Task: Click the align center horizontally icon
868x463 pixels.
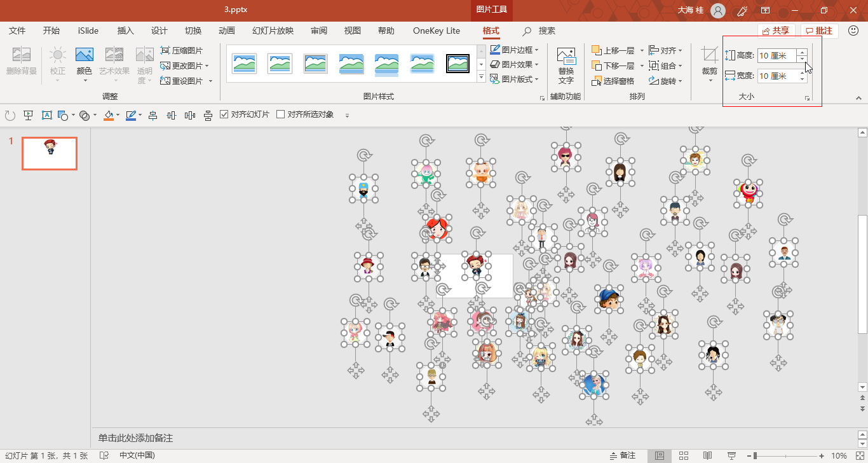Action: click(x=153, y=115)
